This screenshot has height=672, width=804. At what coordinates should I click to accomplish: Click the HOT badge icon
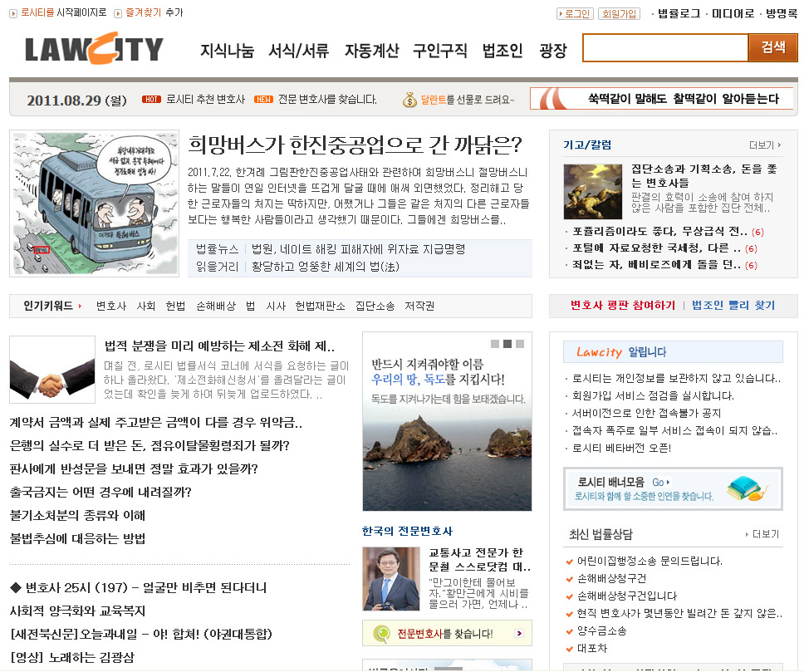pos(151,100)
